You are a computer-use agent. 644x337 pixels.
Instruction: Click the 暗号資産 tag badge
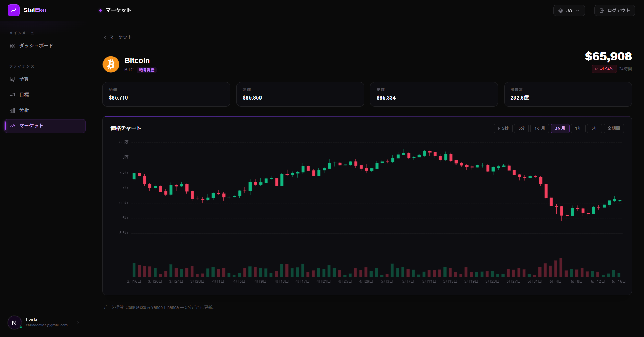click(x=147, y=70)
